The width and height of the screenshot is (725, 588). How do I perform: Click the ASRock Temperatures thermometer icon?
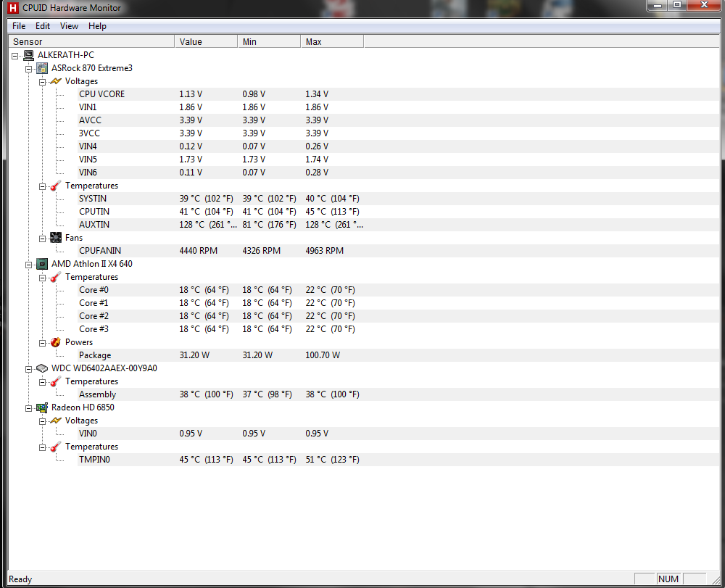(x=56, y=186)
